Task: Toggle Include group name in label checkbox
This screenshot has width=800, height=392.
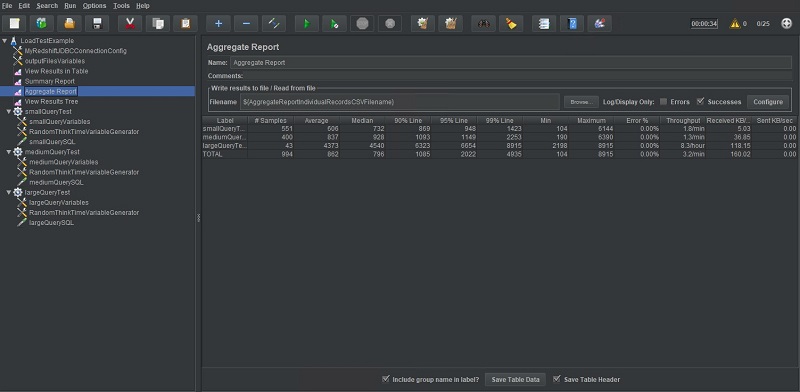Action: click(386, 379)
